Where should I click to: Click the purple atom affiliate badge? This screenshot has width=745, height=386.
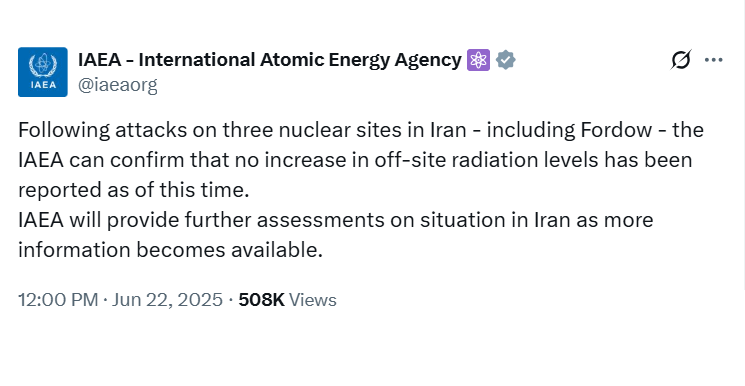click(x=478, y=60)
